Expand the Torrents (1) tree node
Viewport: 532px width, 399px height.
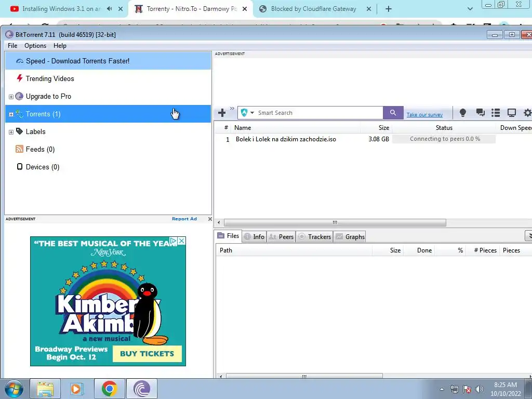11,114
